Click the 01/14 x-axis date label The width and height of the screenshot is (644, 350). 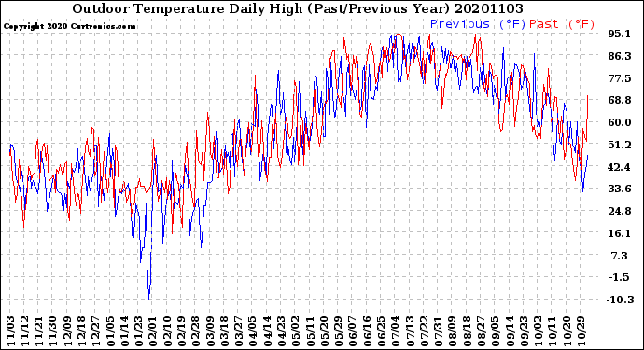124,331
